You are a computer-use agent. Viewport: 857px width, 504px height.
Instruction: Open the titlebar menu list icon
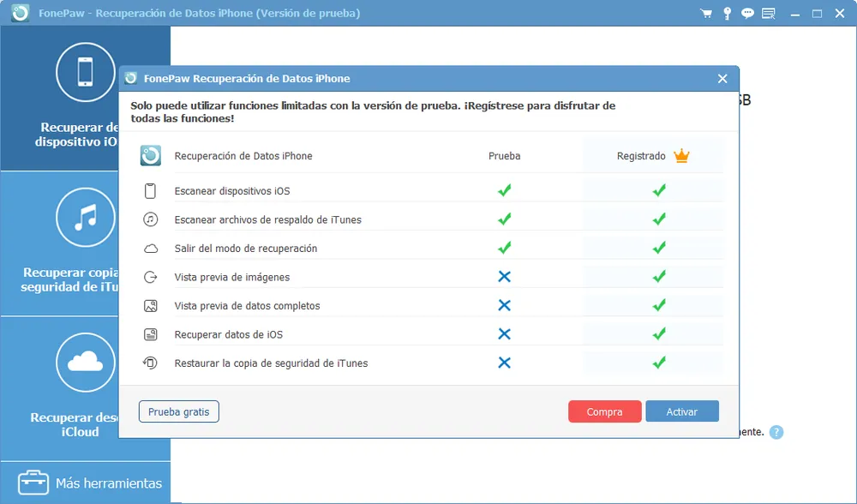(769, 13)
